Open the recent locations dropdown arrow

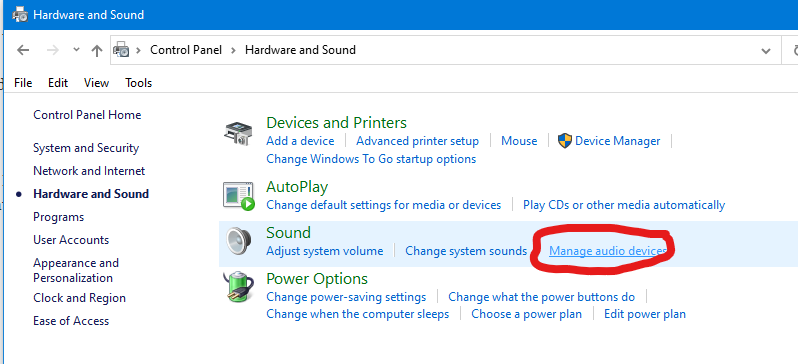[76, 49]
